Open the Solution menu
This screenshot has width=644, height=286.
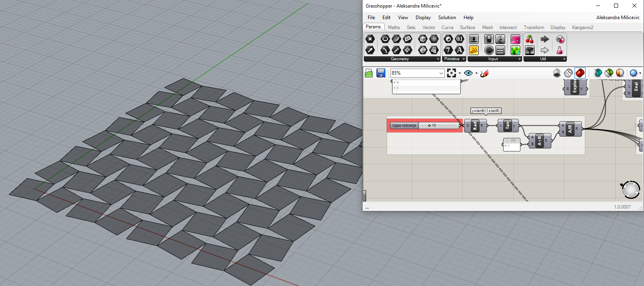tap(447, 18)
